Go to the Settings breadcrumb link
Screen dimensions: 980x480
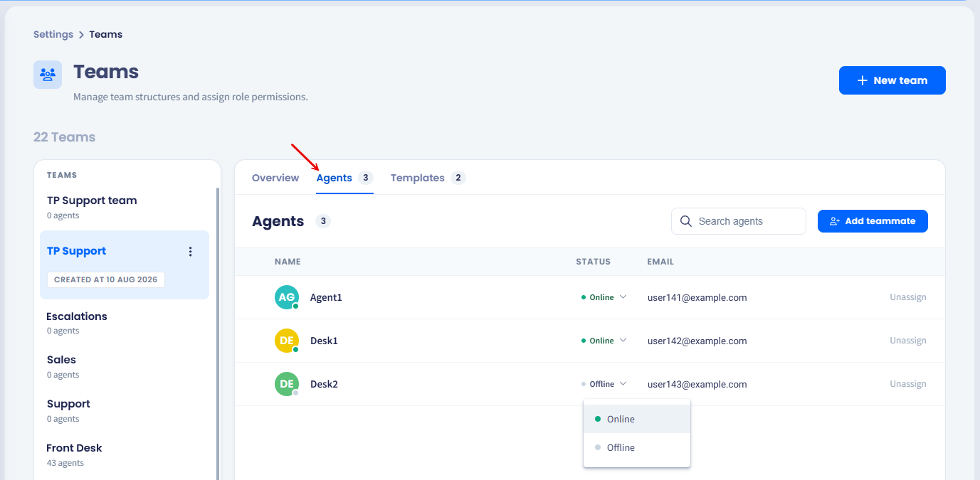pyautogui.click(x=53, y=34)
